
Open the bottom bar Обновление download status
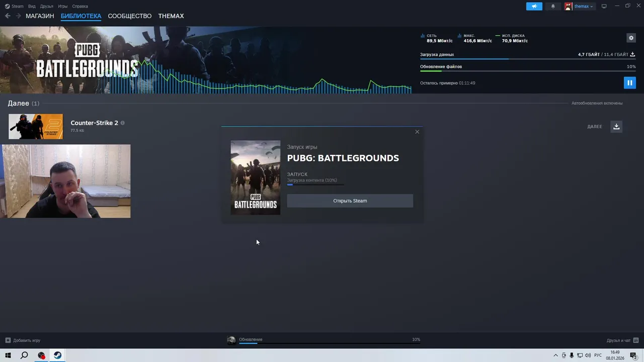[324, 340]
